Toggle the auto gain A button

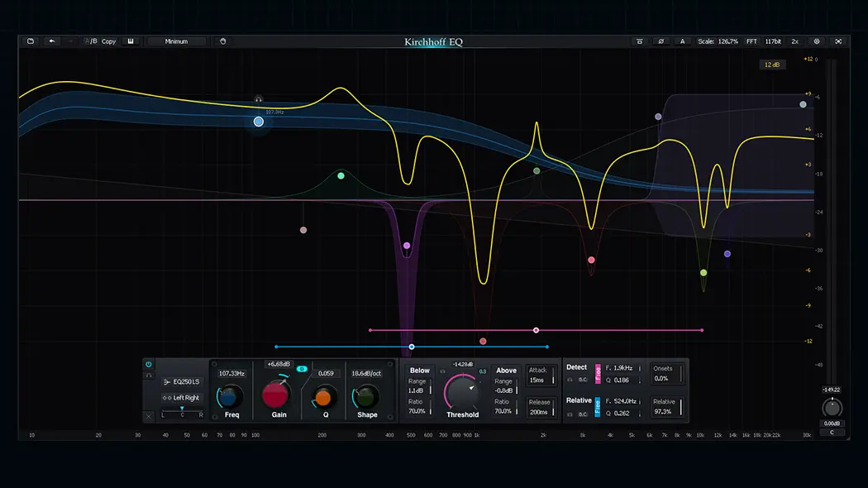point(682,41)
